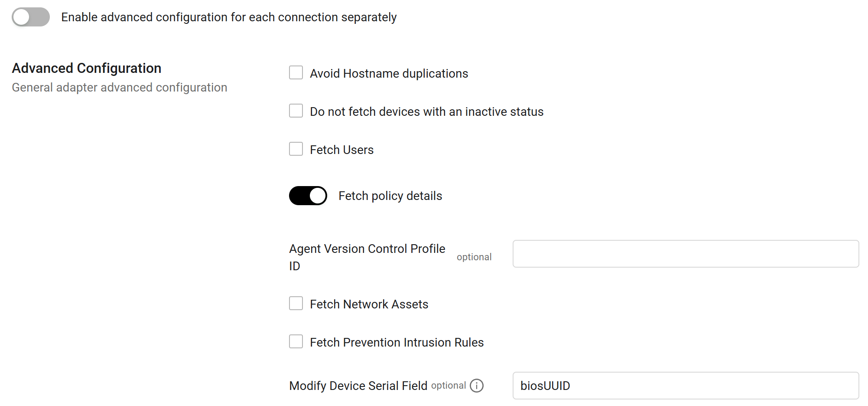Click the input field containing biosUUID
Screen dimensions: 868x406
(x=685, y=386)
